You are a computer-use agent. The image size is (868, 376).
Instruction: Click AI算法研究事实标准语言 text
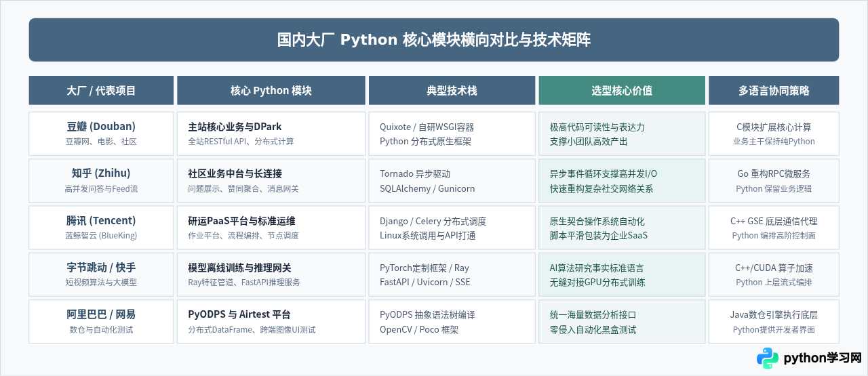pos(597,268)
